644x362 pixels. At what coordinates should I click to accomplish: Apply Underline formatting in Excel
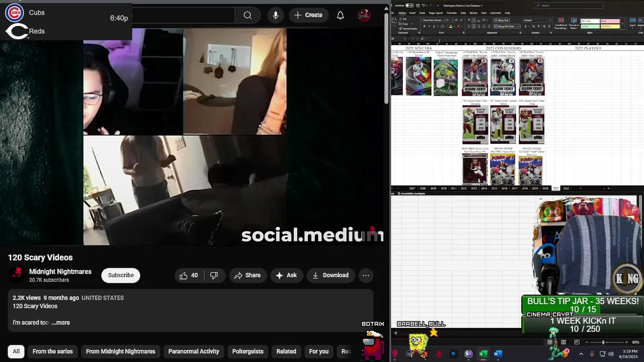click(434, 26)
